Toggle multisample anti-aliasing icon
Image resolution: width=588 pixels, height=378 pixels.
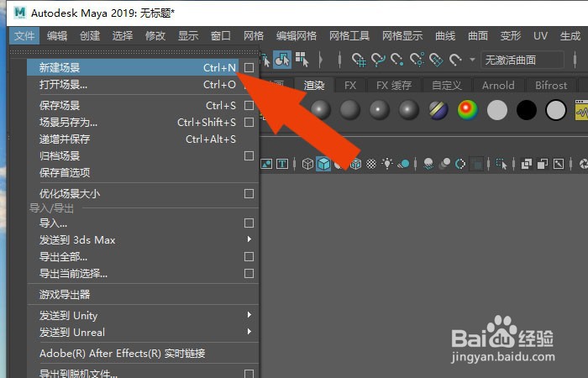[460, 164]
